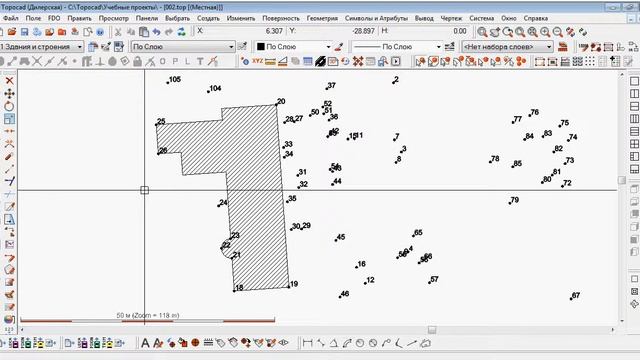
Task: Select the red pencil edit tool
Action: (x=9, y=157)
